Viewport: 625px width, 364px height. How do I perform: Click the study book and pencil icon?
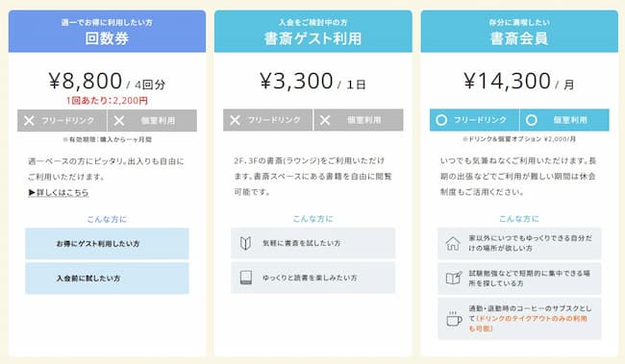pyautogui.click(x=454, y=278)
